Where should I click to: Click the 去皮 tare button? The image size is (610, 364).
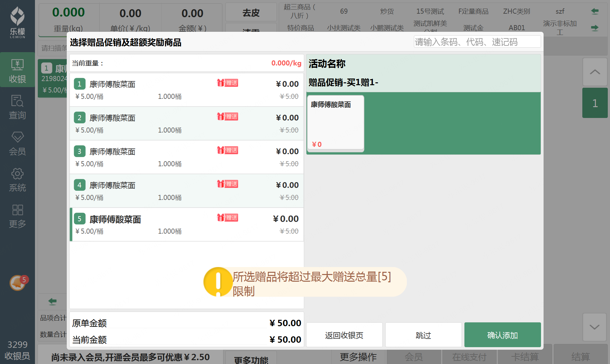pyautogui.click(x=251, y=13)
